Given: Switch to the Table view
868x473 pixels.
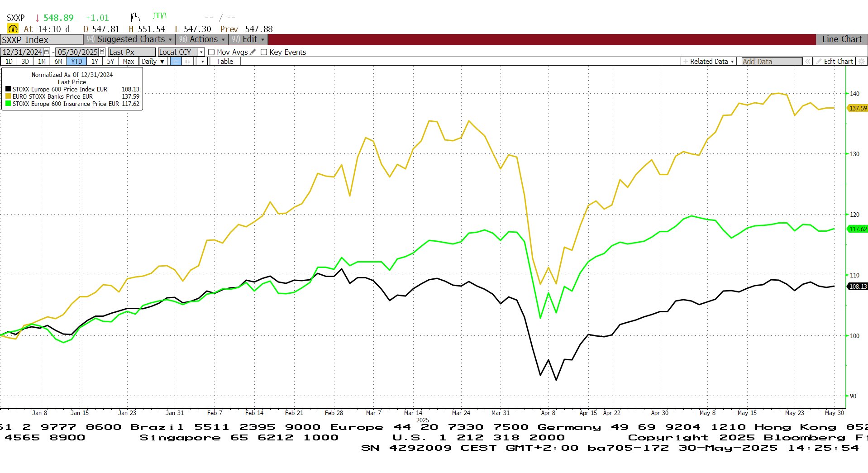Looking at the screenshot, I should 225,62.
